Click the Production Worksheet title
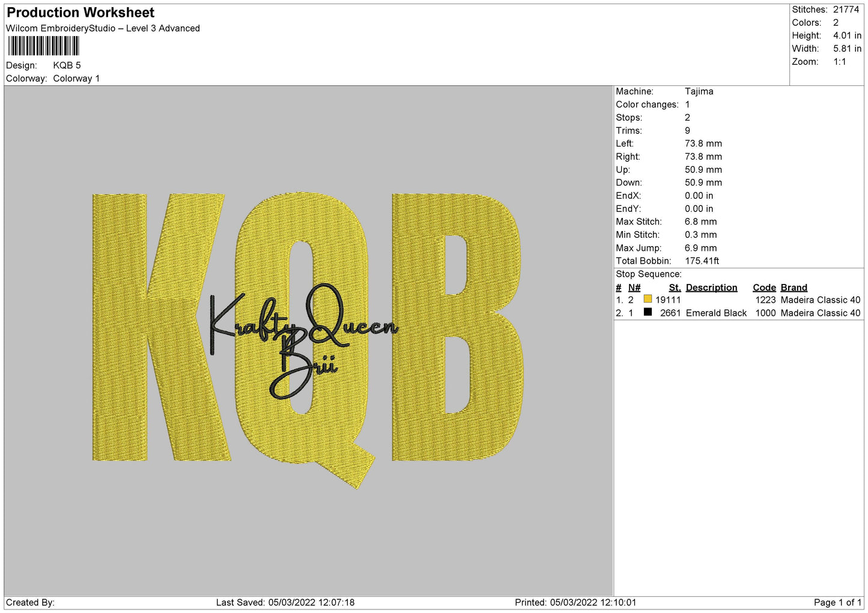 pos(80,13)
